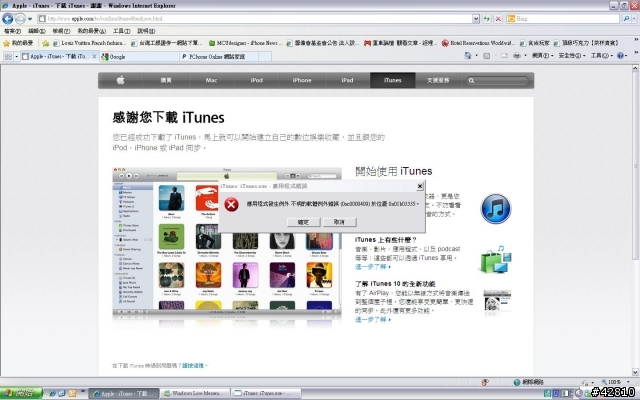Image resolution: width=640 pixels, height=400 pixels.
Task: Click the iTunes 10 features thumbnail image
Action: (497, 301)
